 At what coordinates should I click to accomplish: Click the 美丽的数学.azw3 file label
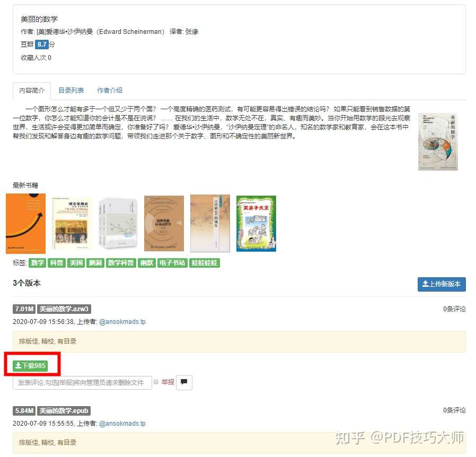[x=64, y=309]
